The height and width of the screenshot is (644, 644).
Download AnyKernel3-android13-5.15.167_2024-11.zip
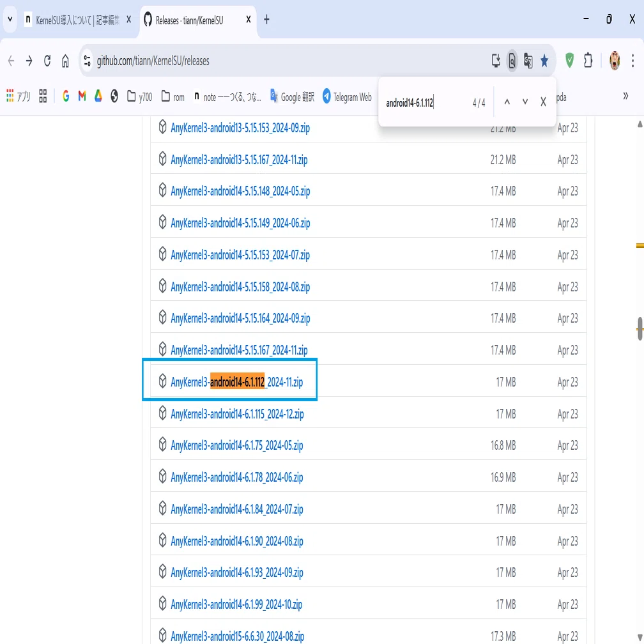[239, 160]
